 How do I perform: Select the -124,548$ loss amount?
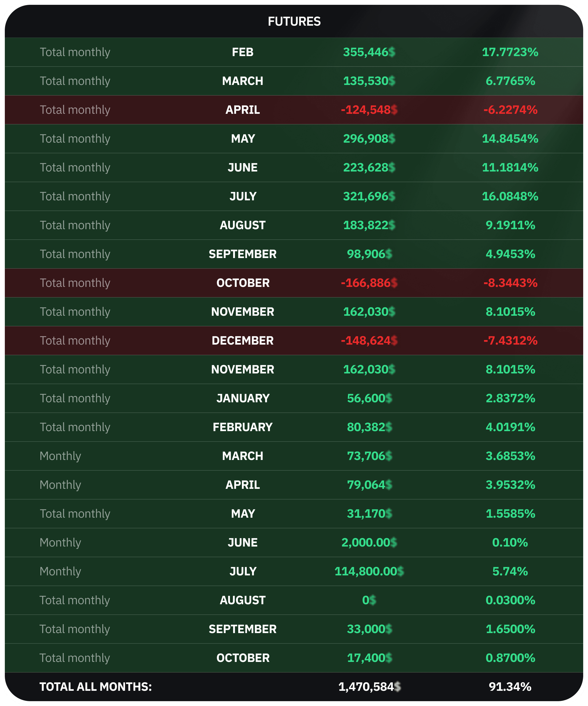coord(369,110)
